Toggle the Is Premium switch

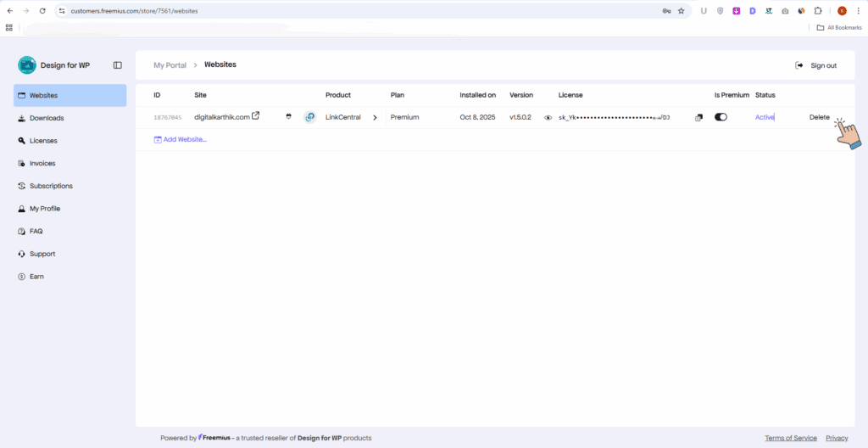[x=721, y=117]
